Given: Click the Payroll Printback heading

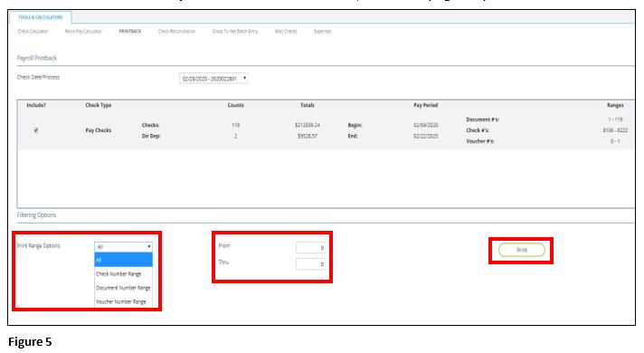Looking at the screenshot, I should [37, 58].
